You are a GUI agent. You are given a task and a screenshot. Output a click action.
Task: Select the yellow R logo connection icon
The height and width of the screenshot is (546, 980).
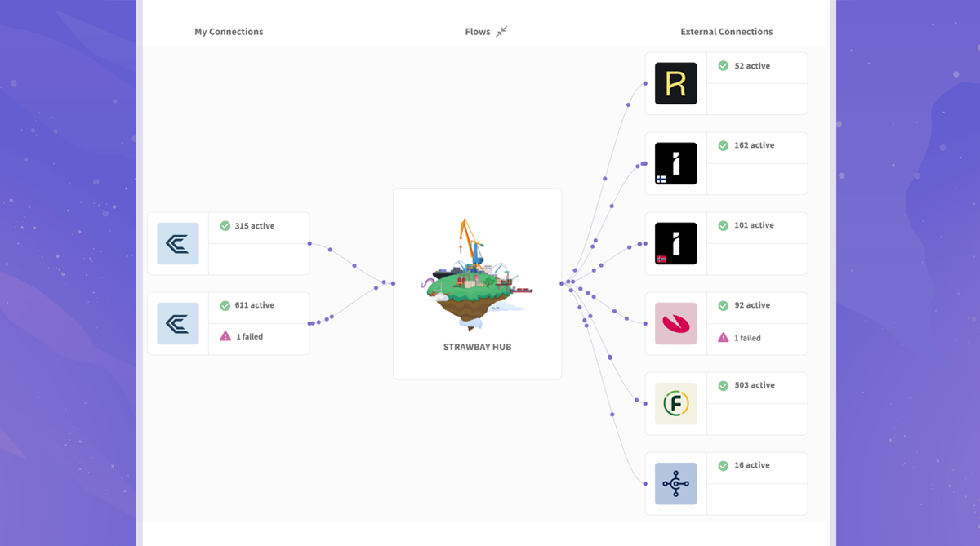coord(675,83)
